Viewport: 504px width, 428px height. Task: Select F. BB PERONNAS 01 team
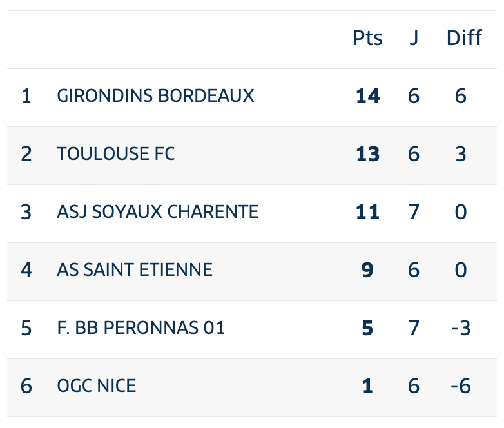141,328
